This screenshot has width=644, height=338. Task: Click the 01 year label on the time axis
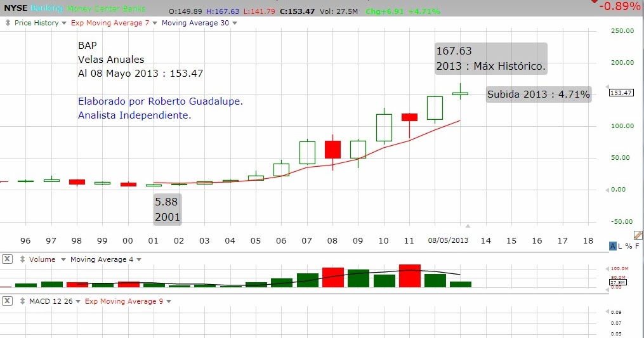point(153,241)
